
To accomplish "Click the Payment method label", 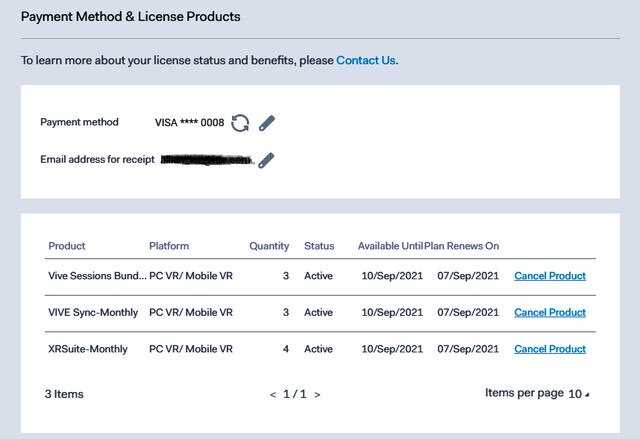I will pyautogui.click(x=79, y=122).
